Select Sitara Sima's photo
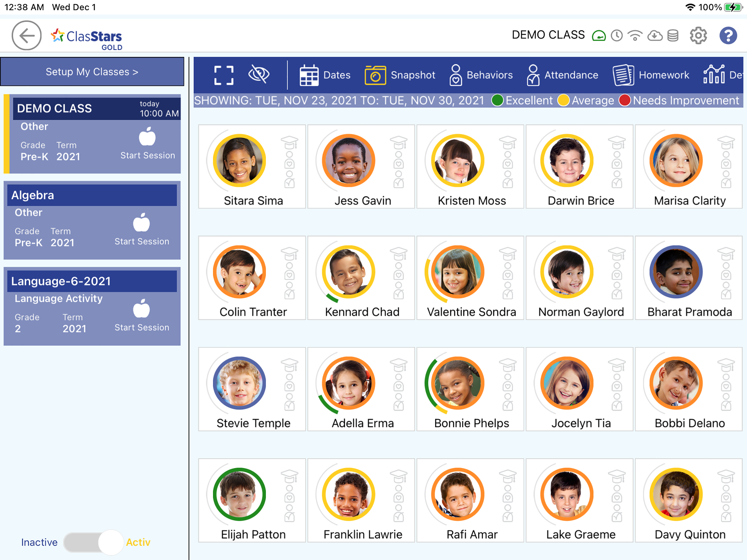The height and width of the screenshot is (560, 747). (x=240, y=161)
